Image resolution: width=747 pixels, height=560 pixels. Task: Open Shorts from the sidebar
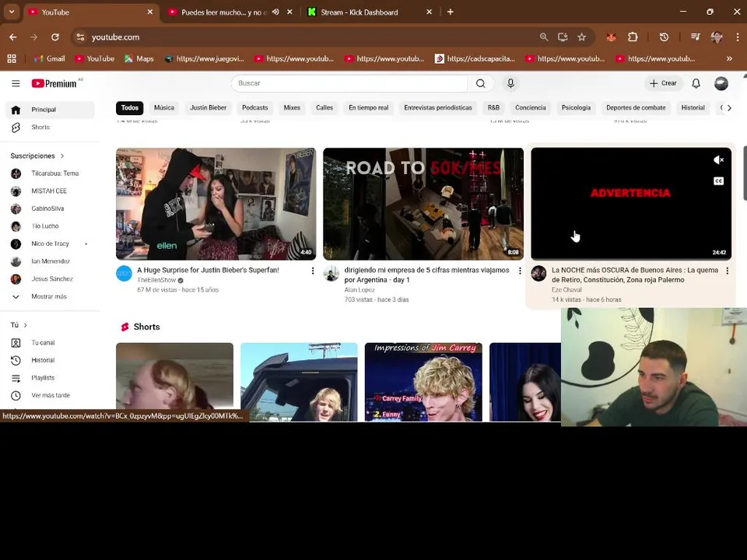pos(50,127)
